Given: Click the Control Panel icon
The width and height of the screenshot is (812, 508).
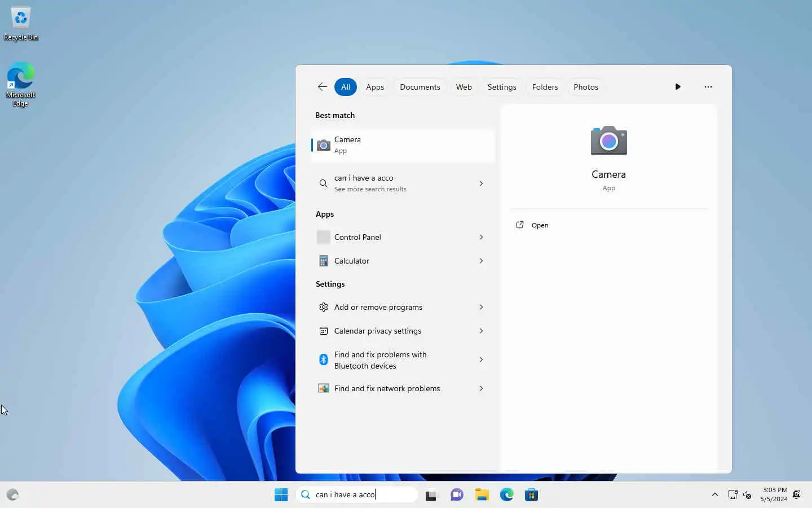Looking at the screenshot, I should [x=324, y=237].
